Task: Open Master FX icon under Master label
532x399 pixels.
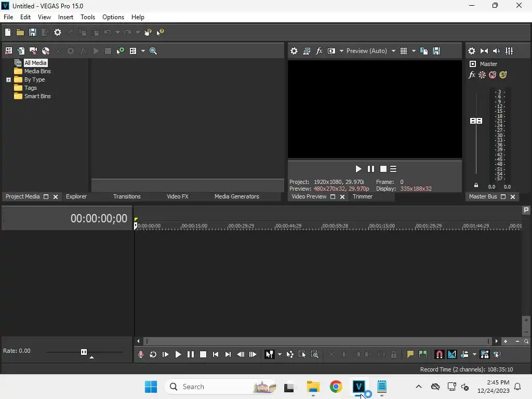Action: coord(472,75)
